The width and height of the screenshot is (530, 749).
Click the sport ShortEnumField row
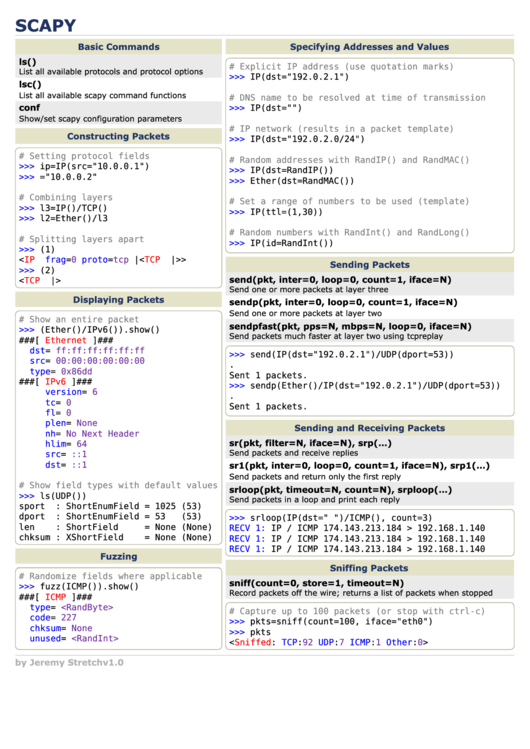click(x=110, y=506)
